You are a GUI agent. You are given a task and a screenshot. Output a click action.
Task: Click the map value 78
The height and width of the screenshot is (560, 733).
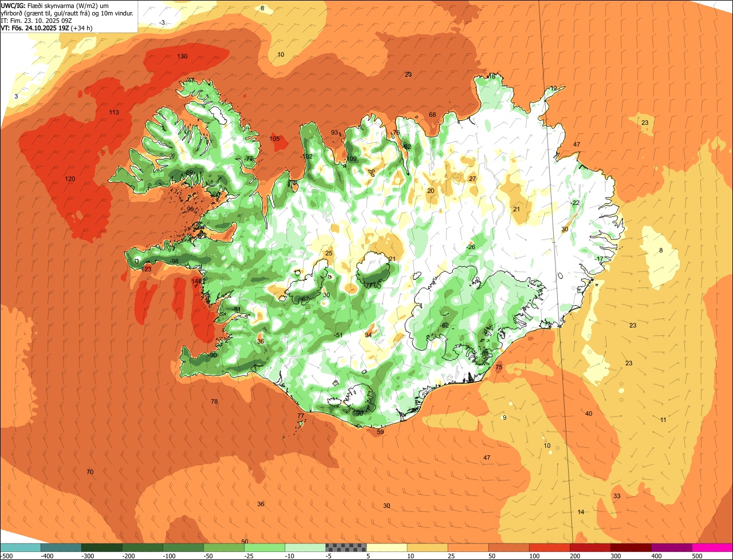[x=214, y=401]
